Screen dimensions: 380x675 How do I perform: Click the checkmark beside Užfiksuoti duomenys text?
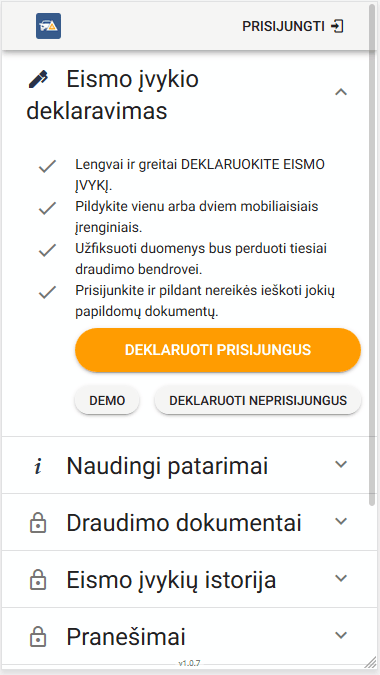pos(47,250)
